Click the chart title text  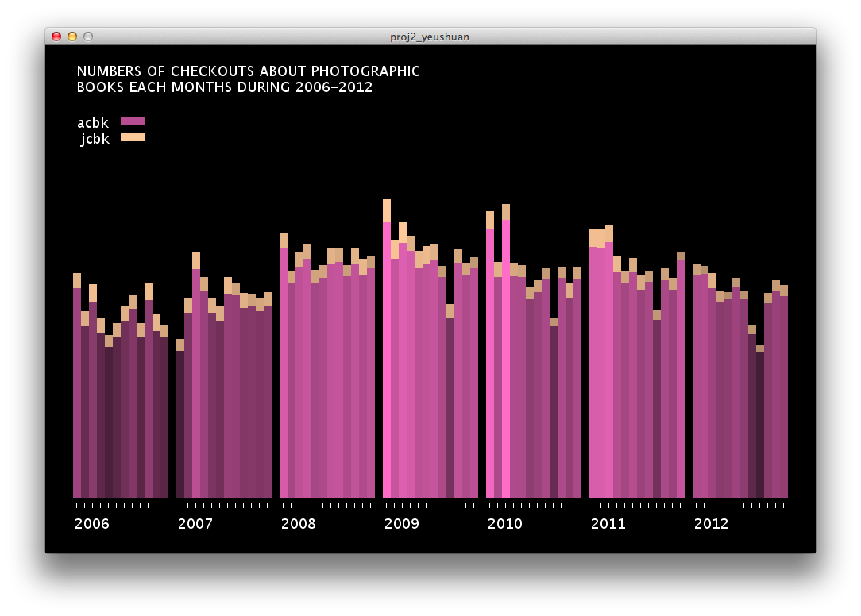(x=248, y=79)
